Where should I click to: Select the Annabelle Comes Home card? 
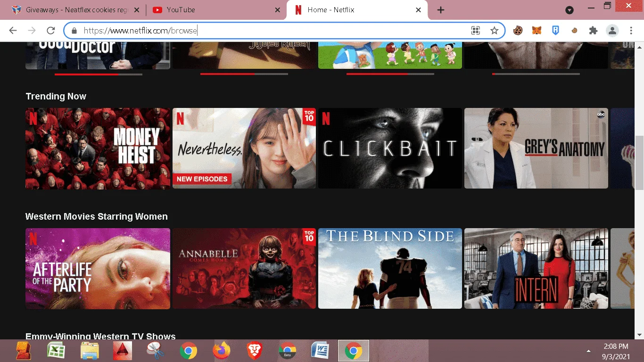[x=244, y=269]
